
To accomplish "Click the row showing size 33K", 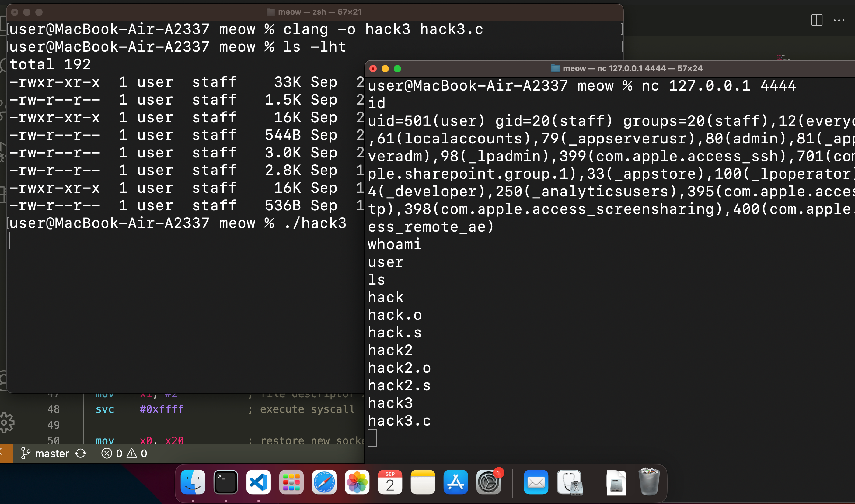I will click(186, 82).
